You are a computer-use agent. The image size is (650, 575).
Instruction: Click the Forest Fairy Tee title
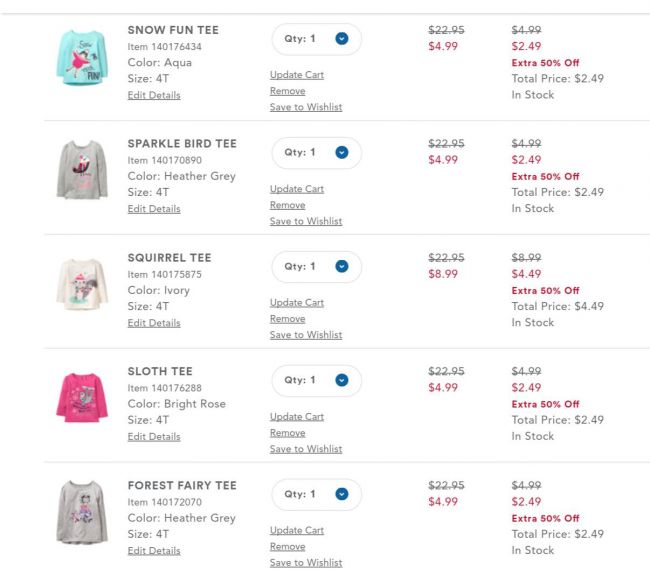(182, 486)
